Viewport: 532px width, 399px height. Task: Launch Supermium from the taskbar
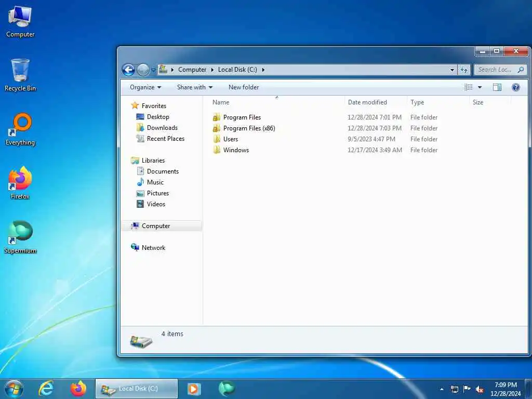pyautogui.click(x=227, y=389)
